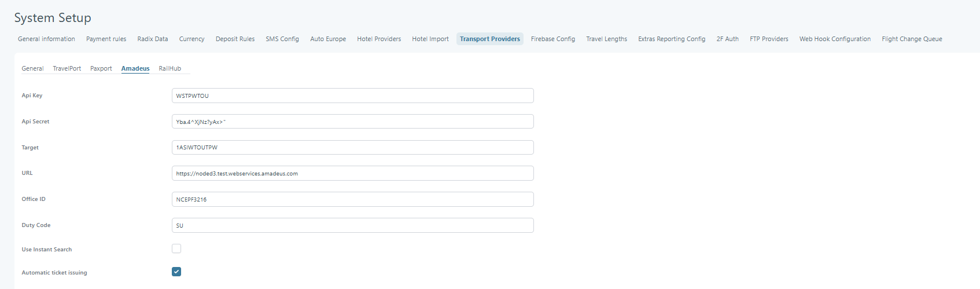Switch to TravelPort sub-tab
The height and width of the screenshot is (289, 980).
click(x=67, y=68)
